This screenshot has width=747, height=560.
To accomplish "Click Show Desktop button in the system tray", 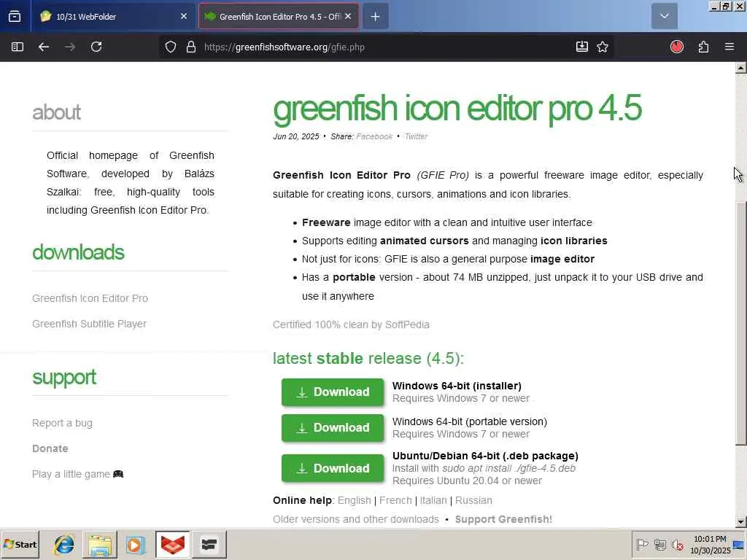I will (739, 545).
